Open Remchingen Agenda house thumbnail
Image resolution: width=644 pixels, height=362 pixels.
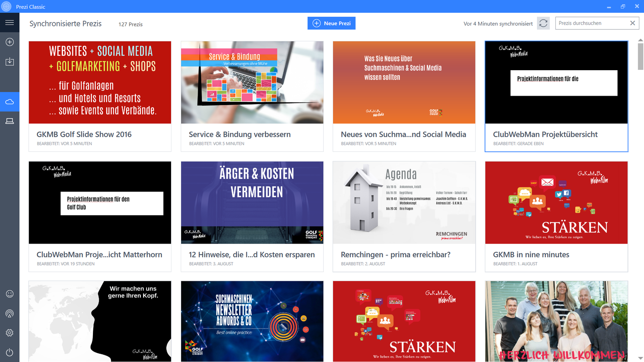point(404,202)
